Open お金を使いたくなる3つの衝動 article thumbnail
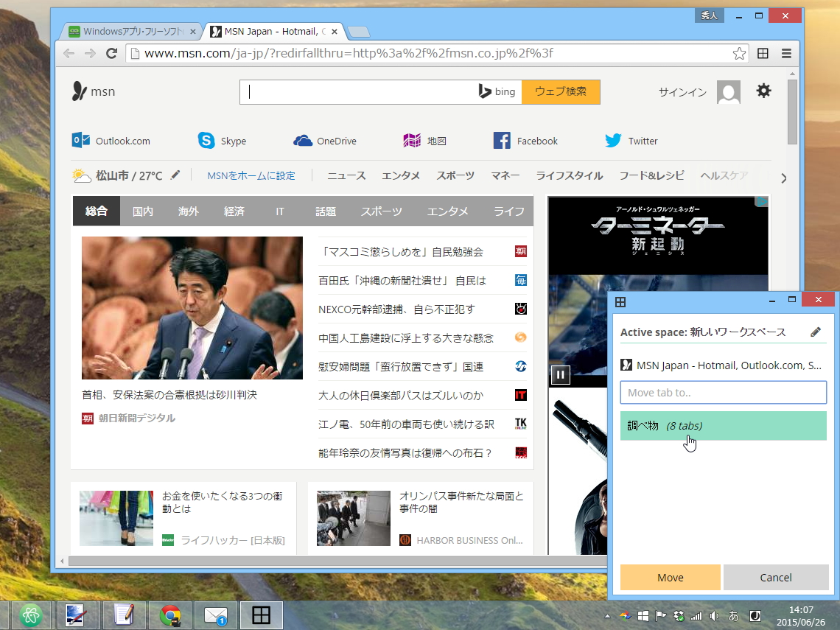Viewport: 840px width, 630px height. [116, 518]
